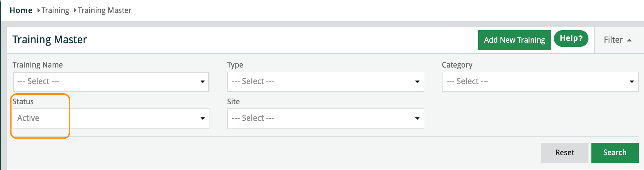Click the Training Master breadcrumb item
The image size is (644, 170).
click(x=105, y=10)
